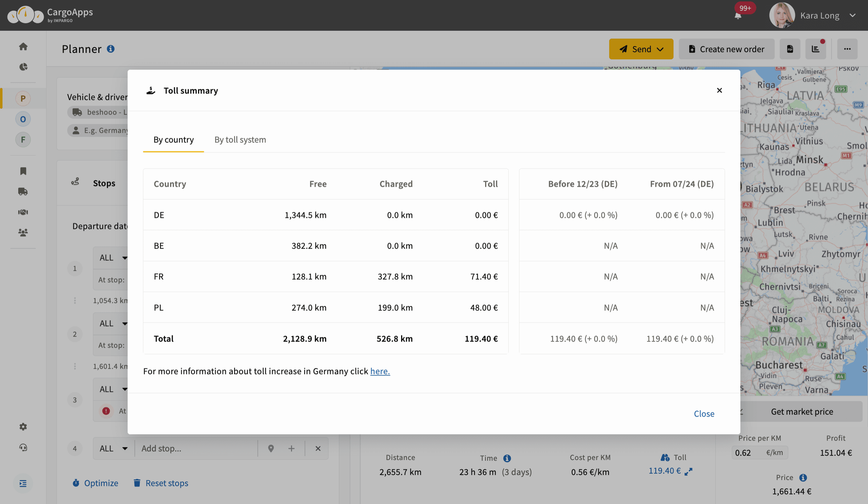Click the info icon next to Planner

coord(111,49)
